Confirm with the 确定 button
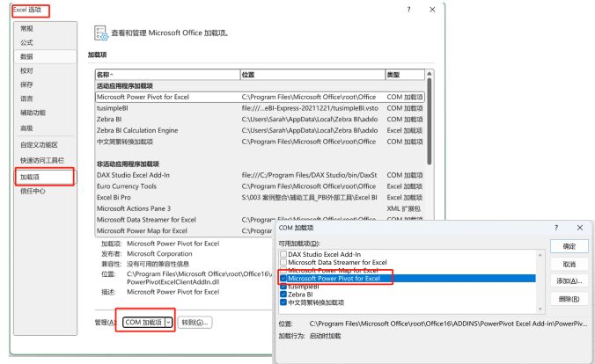 click(x=569, y=246)
